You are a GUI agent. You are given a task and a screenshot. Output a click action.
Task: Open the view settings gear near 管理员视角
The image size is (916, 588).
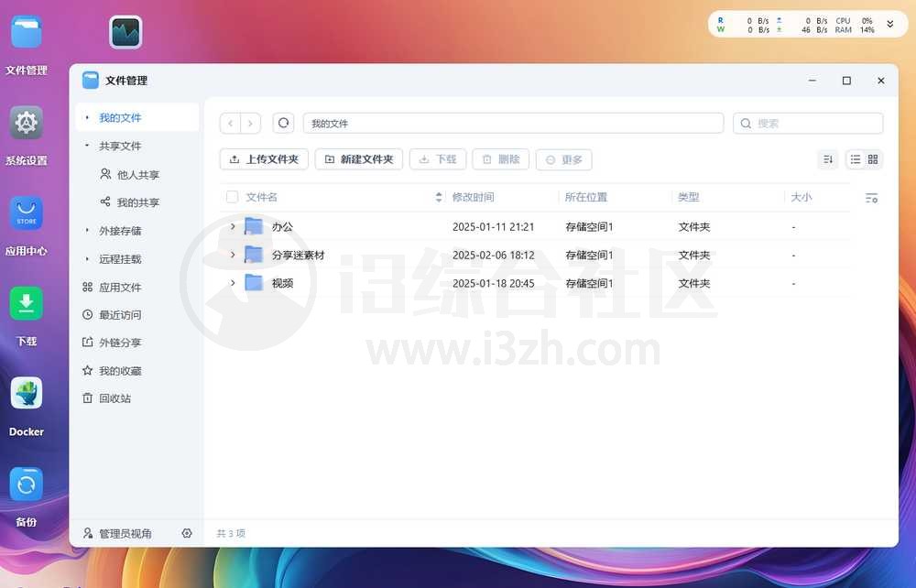(186, 532)
